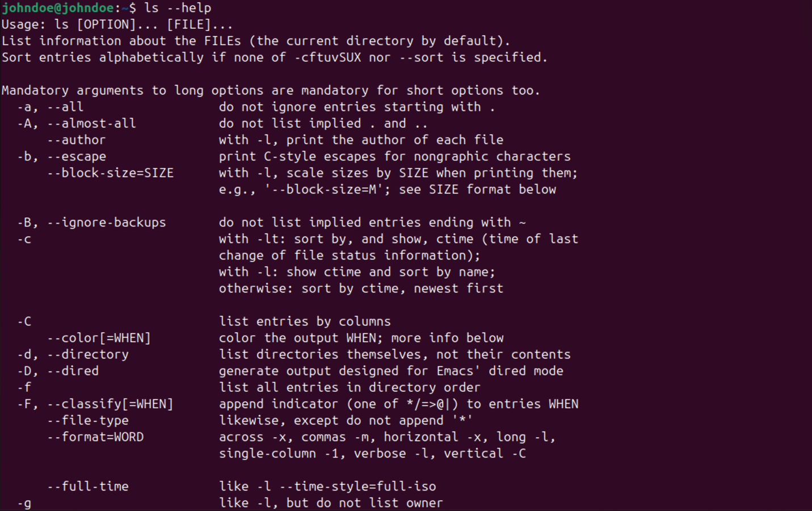Screen dimensions: 812x511
Task: Click the johndoe@johndoe prompt text
Action: pos(57,8)
